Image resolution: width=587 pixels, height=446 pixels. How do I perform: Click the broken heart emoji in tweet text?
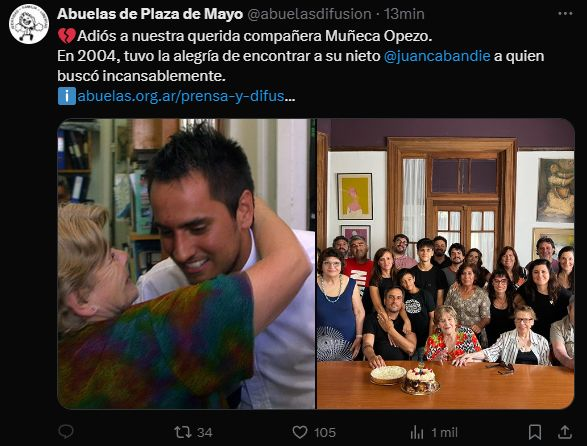click(67, 36)
